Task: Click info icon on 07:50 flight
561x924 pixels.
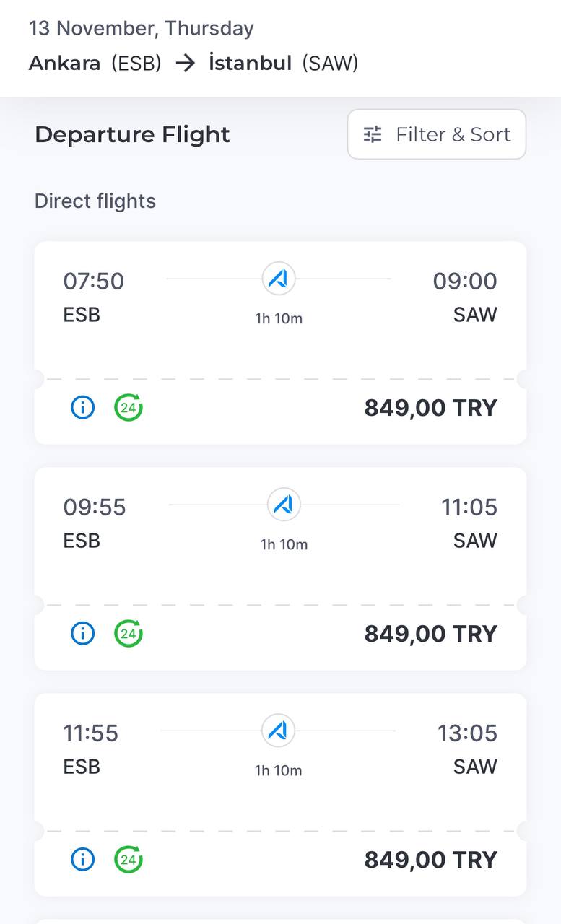Action: 83,408
